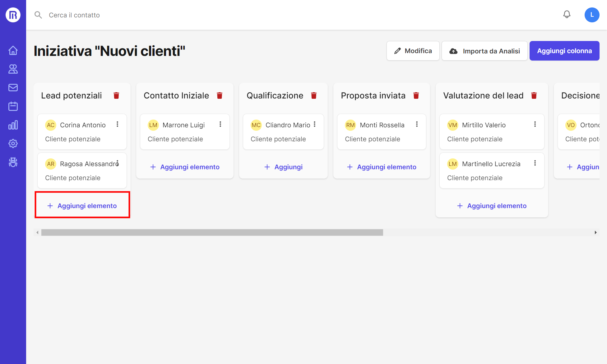Click the Modifica button
This screenshot has height=364, width=607.
pyautogui.click(x=413, y=51)
